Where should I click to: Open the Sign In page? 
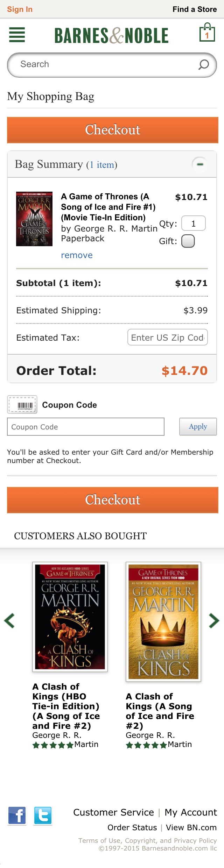click(19, 9)
